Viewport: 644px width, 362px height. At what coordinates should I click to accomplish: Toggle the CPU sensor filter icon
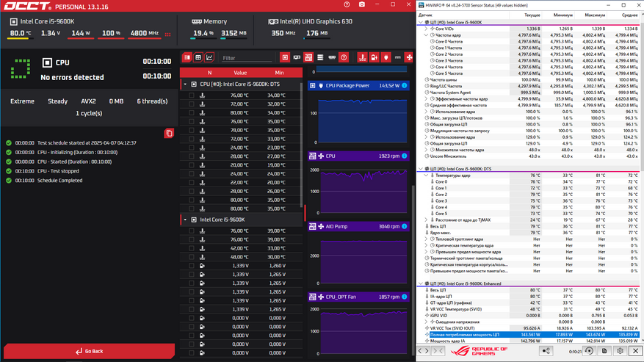tap(285, 57)
